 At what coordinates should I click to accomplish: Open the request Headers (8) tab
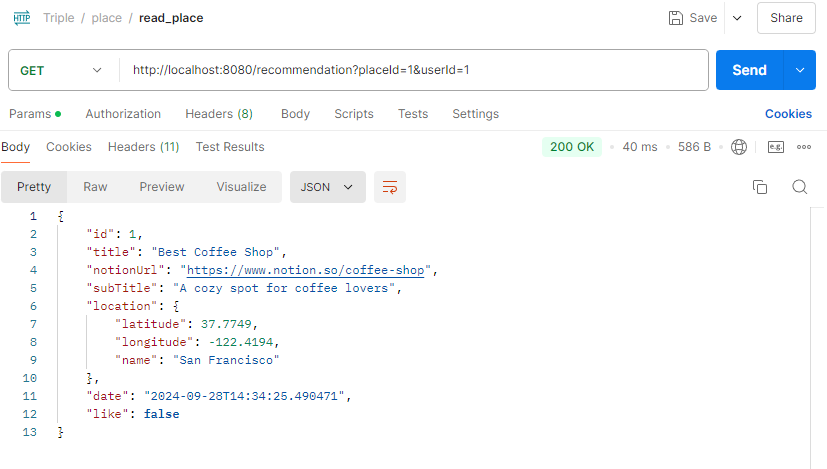coord(219,114)
